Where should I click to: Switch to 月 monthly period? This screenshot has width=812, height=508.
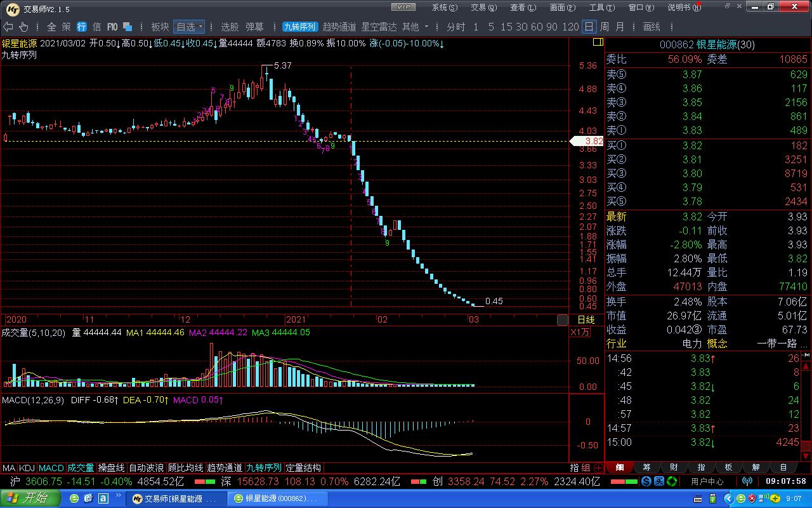click(620, 27)
